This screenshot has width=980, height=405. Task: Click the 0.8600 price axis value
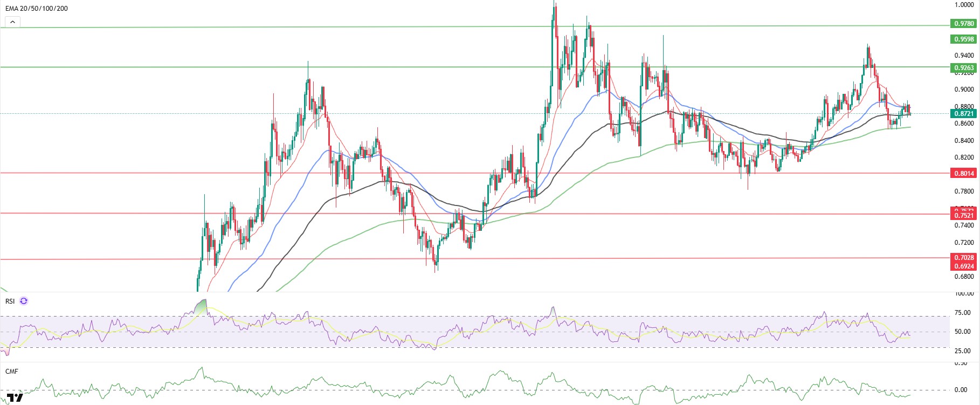pos(964,123)
